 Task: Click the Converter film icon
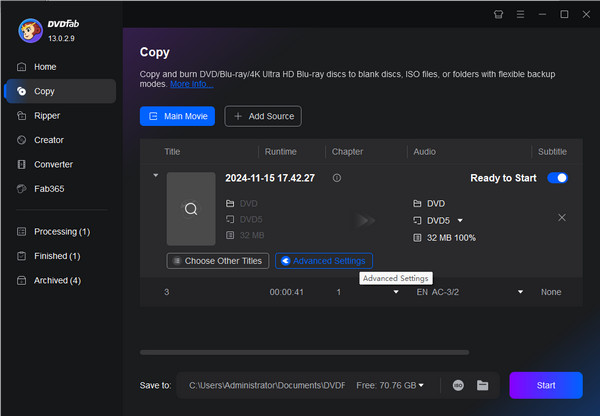point(22,165)
